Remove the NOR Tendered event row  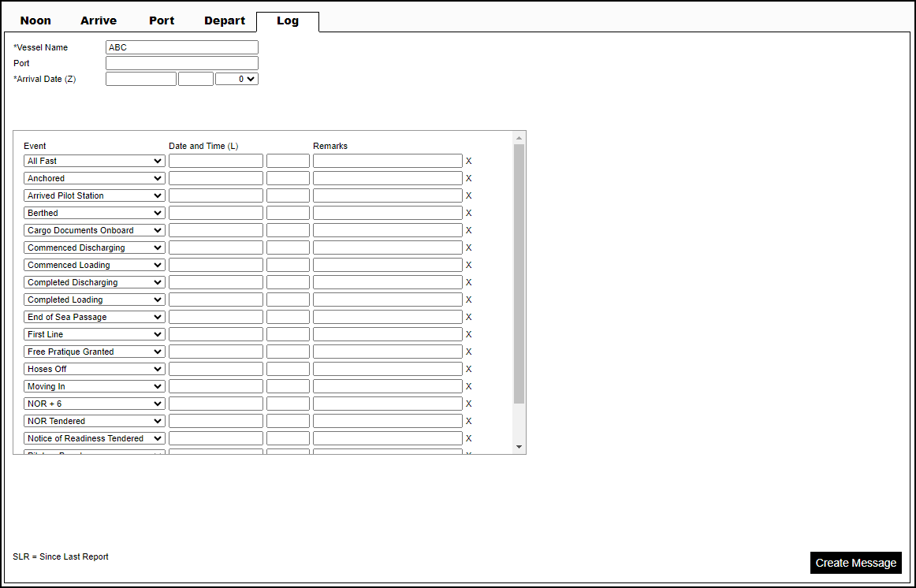click(468, 421)
